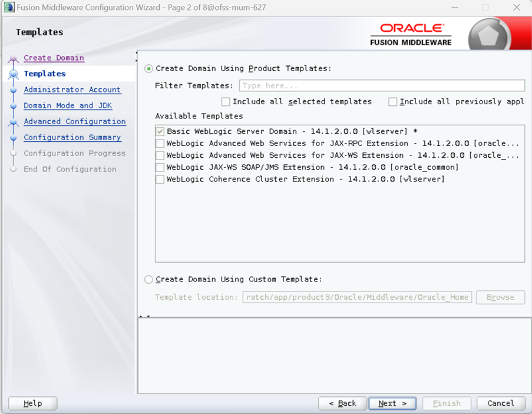Viewport: 532px width, 414px height.
Task: Open Domain Mode and JDK step
Action: pos(68,105)
